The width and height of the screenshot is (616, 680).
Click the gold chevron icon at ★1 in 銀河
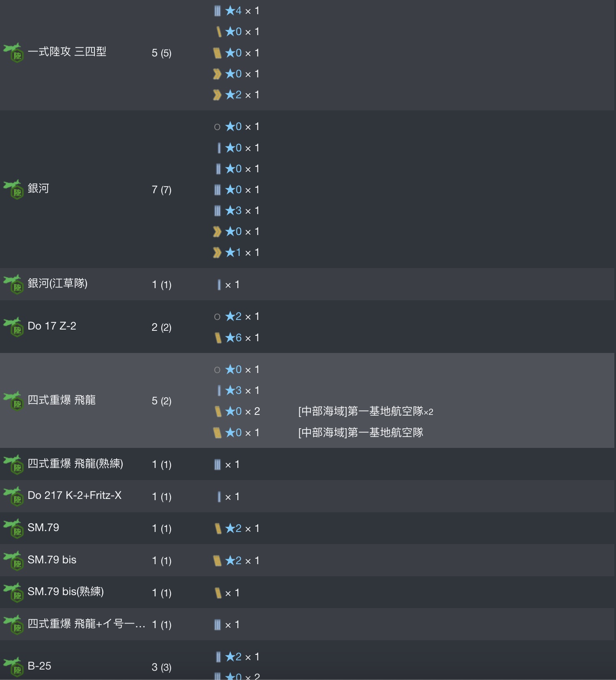click(x=217, y=253)
